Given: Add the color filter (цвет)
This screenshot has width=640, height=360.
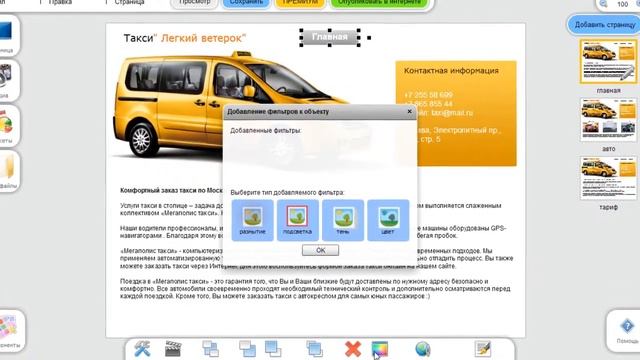Looking at the screenshot, I should (x=388, y=220).
